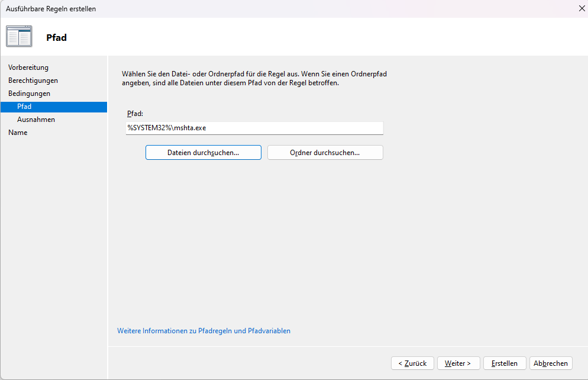Select the highlighted Pfad step in sidebar

pyautogui.click(x=24, y=107)
